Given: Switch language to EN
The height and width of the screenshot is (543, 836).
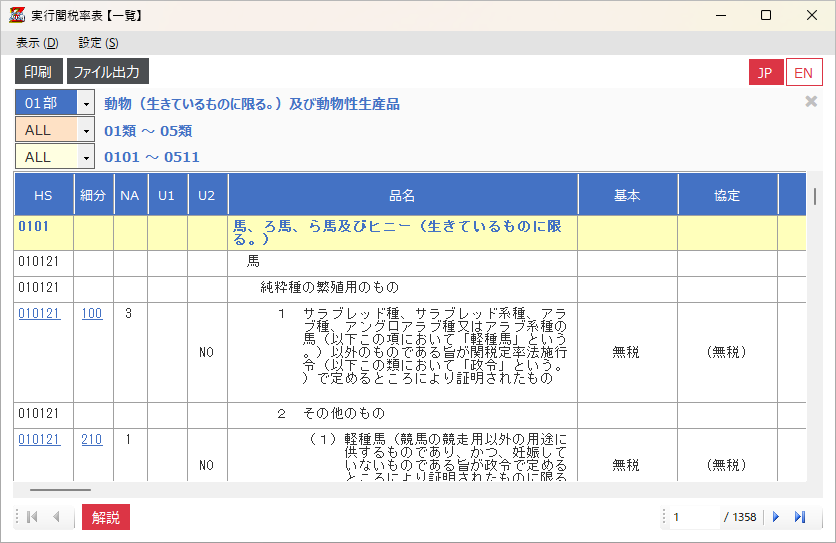Looking at the screenshot, I should click(803, 73).
